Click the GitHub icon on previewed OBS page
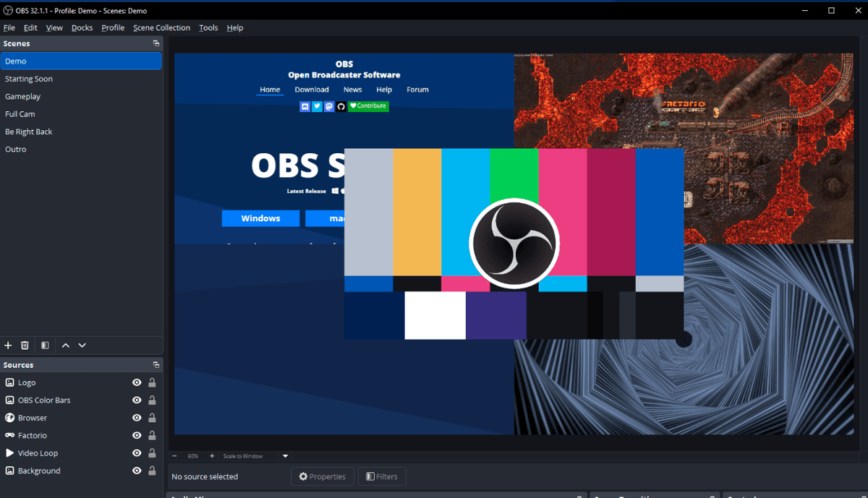868x498 pixels. click(341, 106)
